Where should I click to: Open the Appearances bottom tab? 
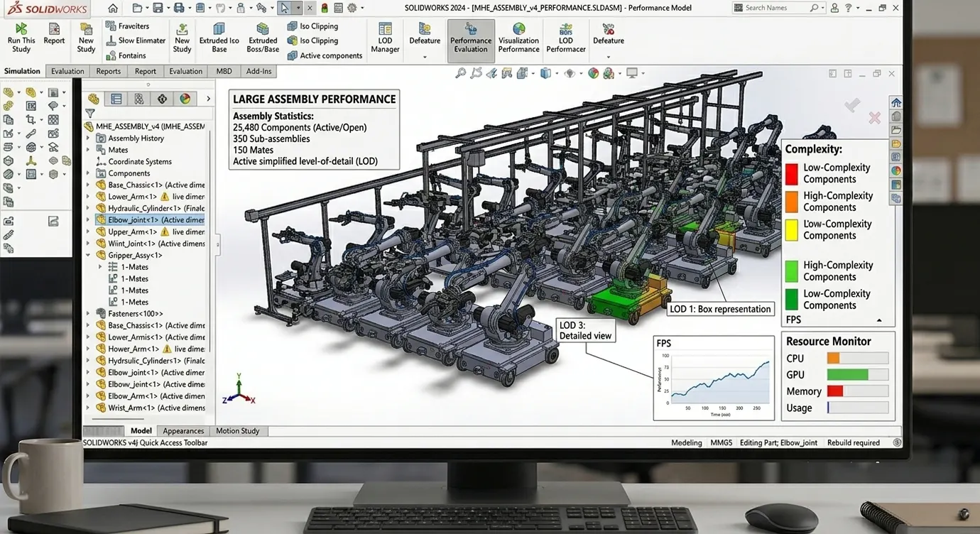pyautogui.click(x=183, y=431)
